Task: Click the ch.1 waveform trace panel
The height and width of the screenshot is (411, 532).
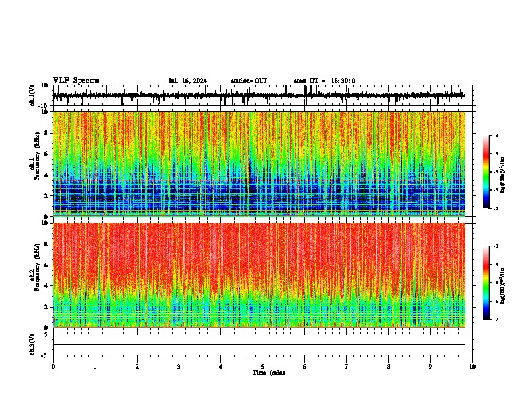Action: 263,95
